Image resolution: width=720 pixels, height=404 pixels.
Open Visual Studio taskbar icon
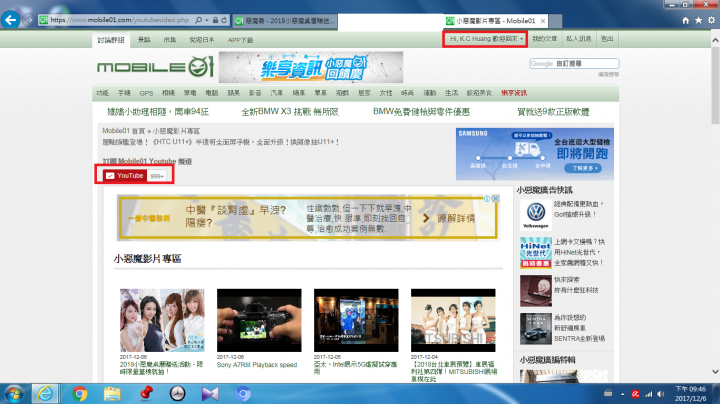click(x=210, y=394)
